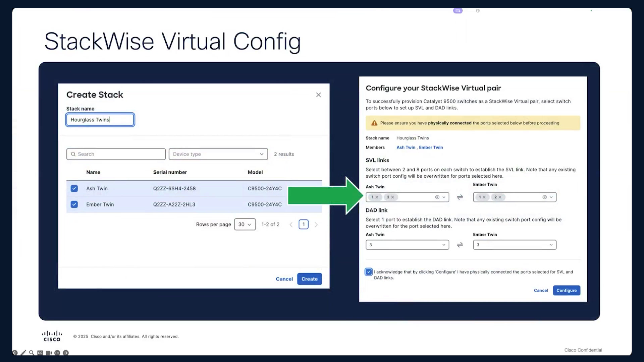
Task: Open the Ember Twin member link
Action: pos(431,147)
